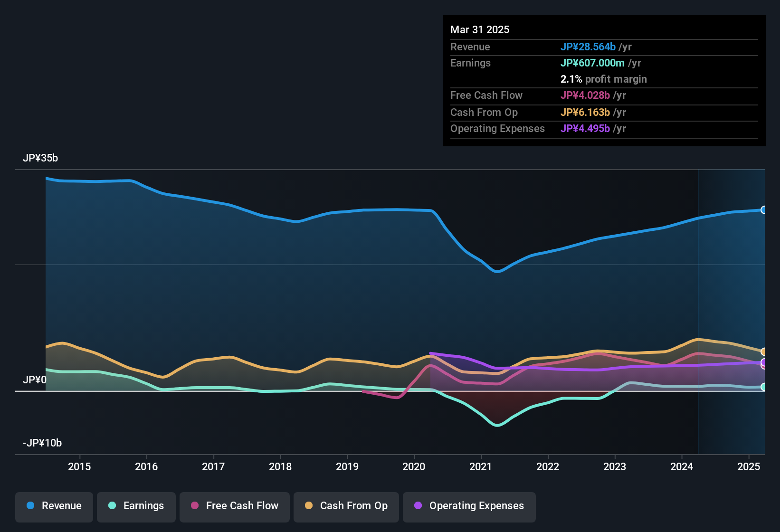Click the teal Earnings endpoint marker
780x532 pixels.
pos(763,386)
